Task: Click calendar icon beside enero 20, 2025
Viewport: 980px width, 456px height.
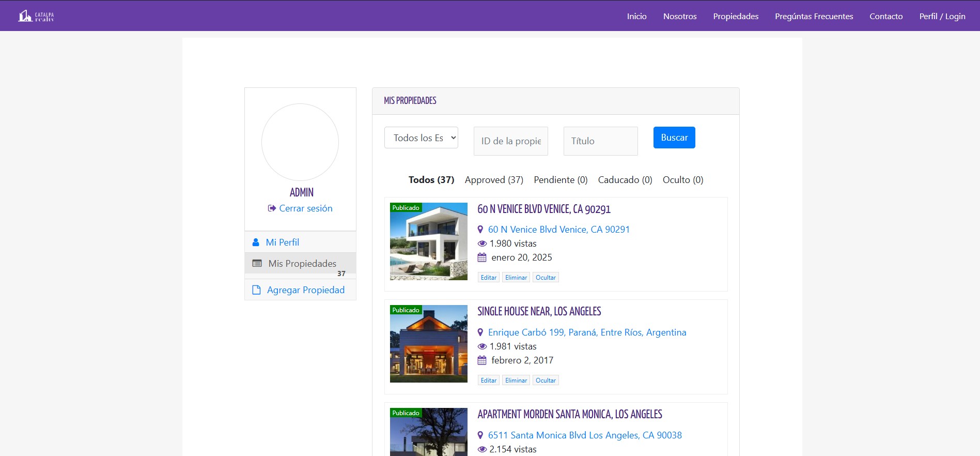Action: [x=482, y=257]
